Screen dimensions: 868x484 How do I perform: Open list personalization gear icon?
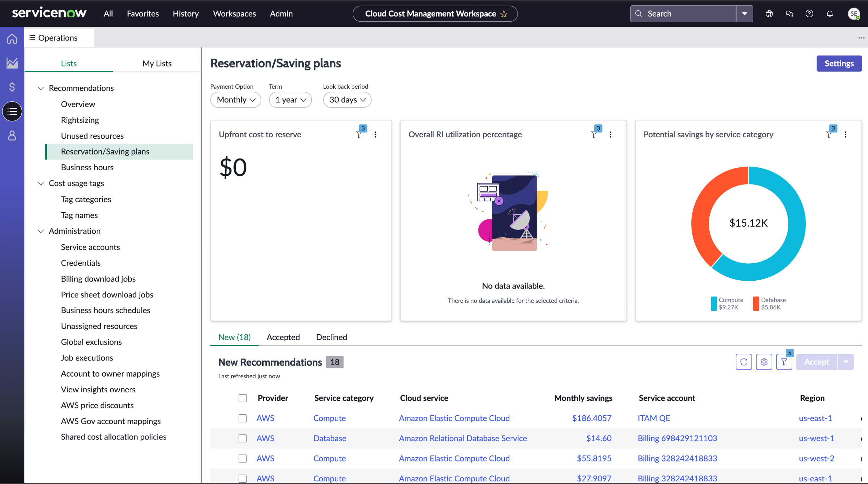[x=764, y=362]
